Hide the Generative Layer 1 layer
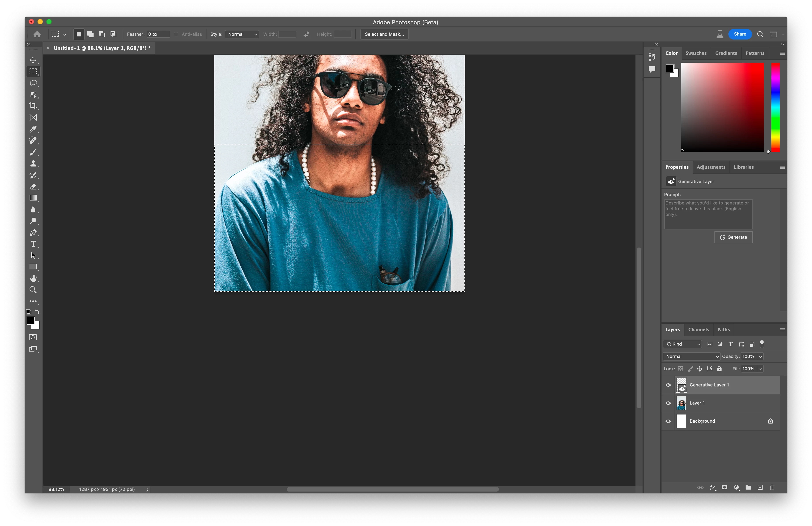Image resolution: width=812 pixels, height=526 pixels. [x=668, y=385]
